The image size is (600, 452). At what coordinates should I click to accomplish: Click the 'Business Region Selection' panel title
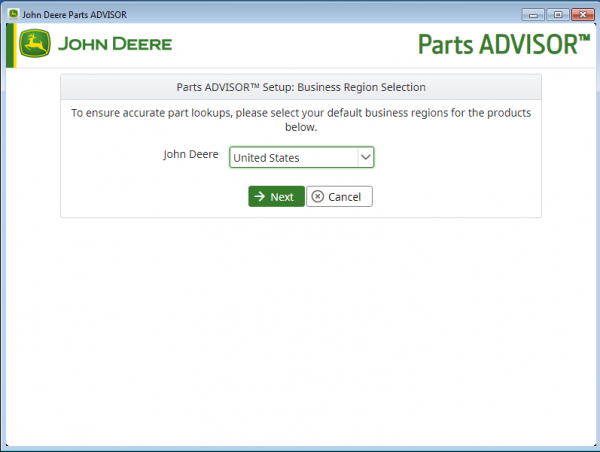tap(301, 87)
